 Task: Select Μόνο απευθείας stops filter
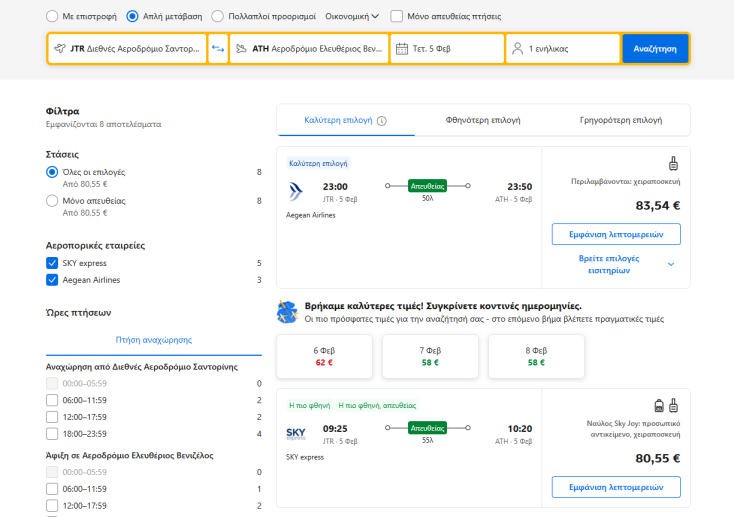(x=52, y=200)
